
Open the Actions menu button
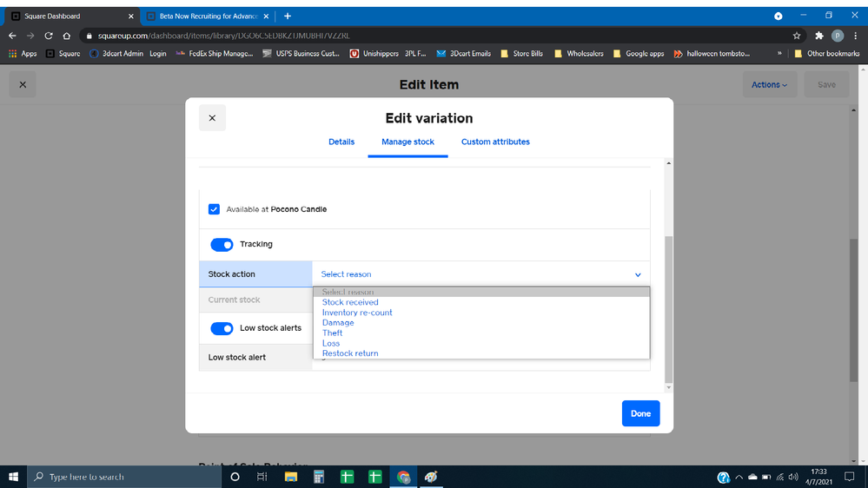click(x=769, y=85)
